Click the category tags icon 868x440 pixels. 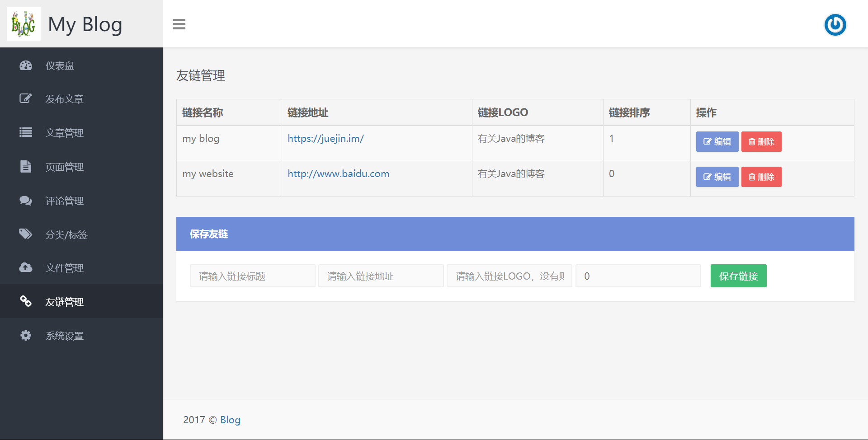point(26,234)
